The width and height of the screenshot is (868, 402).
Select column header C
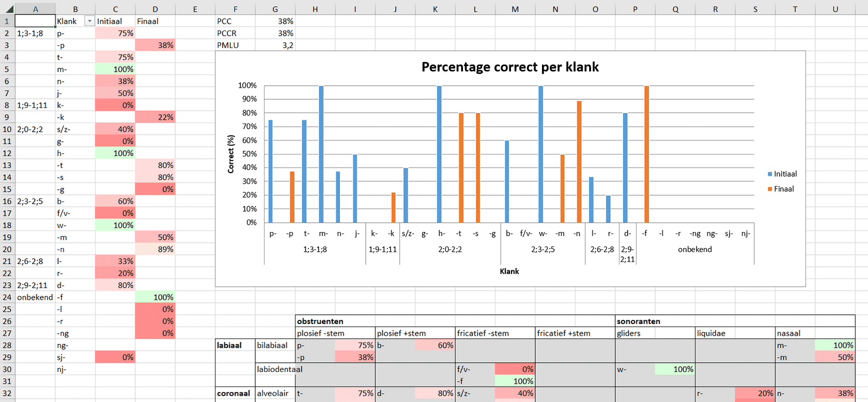(x=115, y=9)
